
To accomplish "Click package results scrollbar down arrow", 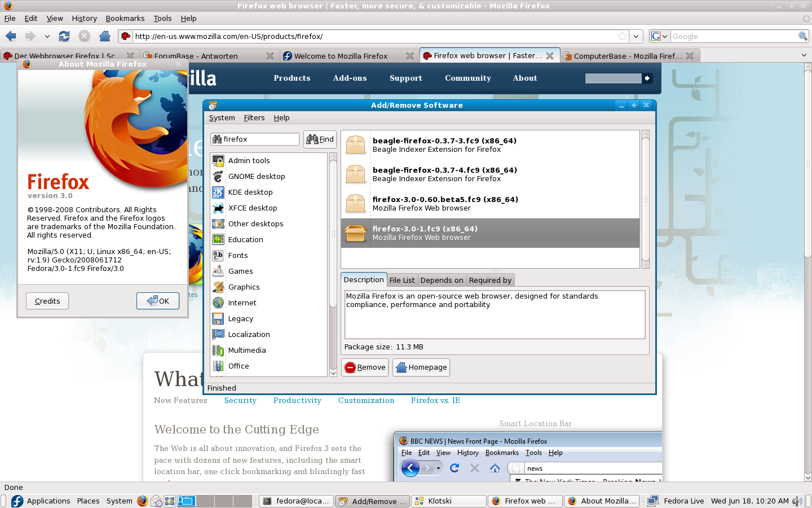I will coord(646,264).
